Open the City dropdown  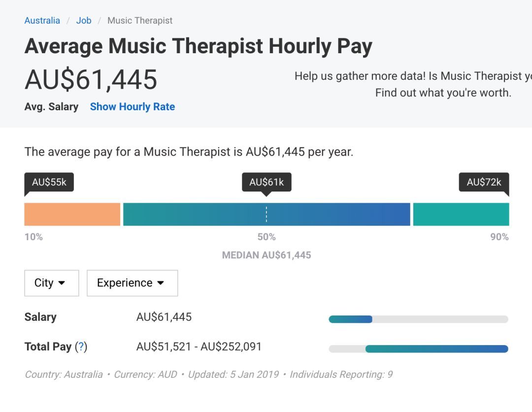[51, 283]
